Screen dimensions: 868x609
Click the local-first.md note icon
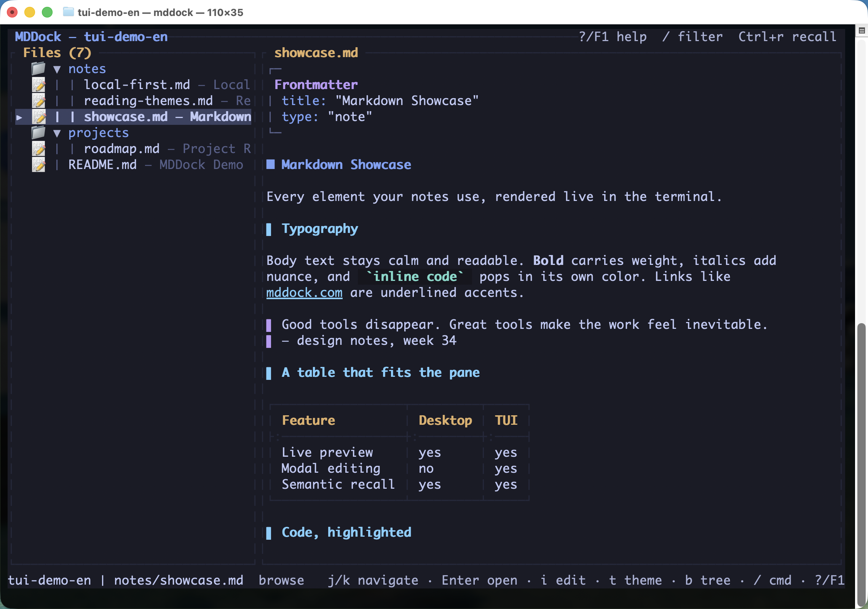pyautogui.click(x=38, y=85)
